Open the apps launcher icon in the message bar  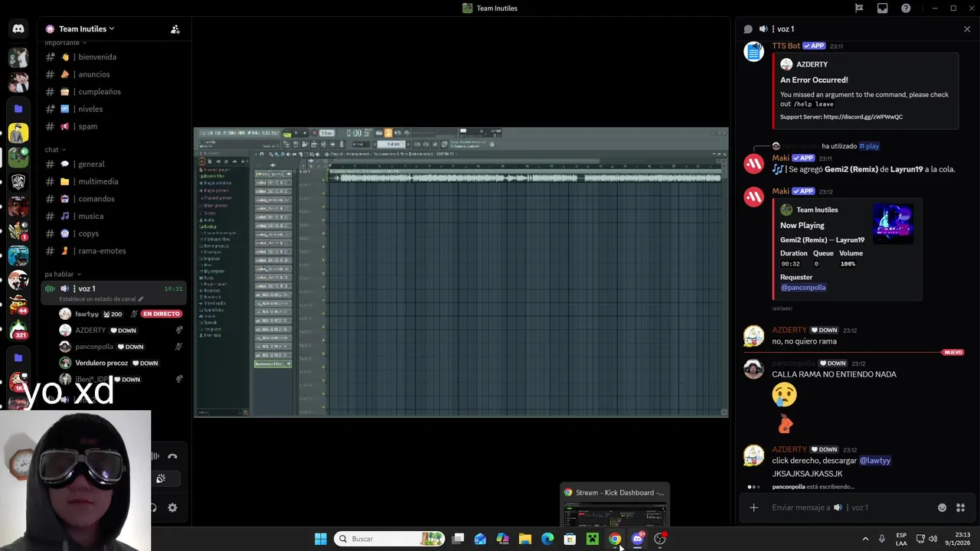[x=961, y=507]
